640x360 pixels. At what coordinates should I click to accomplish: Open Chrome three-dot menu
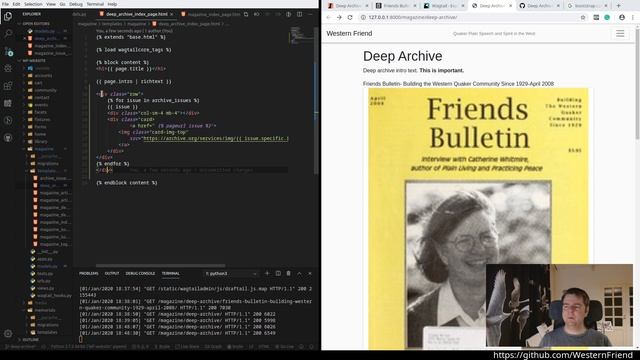point(633,18)
